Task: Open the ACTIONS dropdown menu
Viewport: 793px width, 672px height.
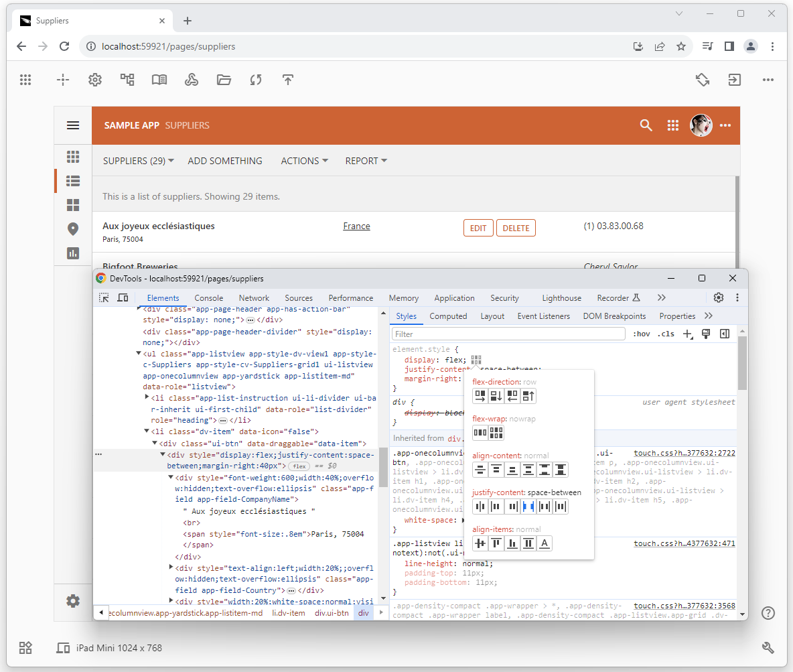Action: click(x=305, y=161)
